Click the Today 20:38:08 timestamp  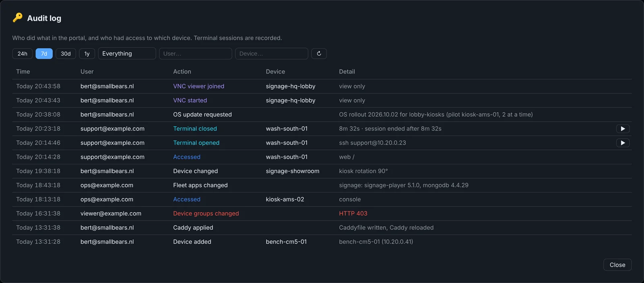(38, 115)
